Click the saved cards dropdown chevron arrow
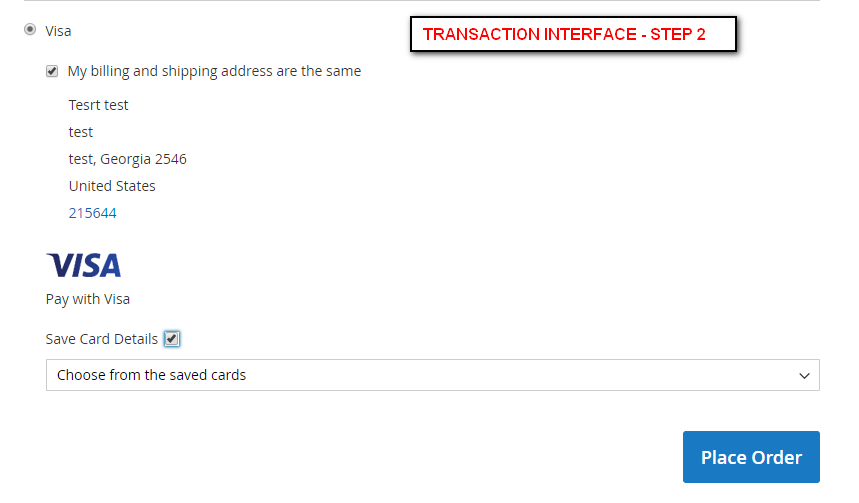This screenshot has width=859, height=503. (804, 376)
